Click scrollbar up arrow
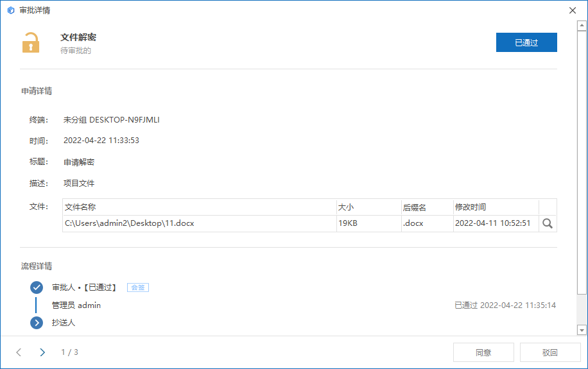The height and width of the screenshot is (369, 588). 582,26
